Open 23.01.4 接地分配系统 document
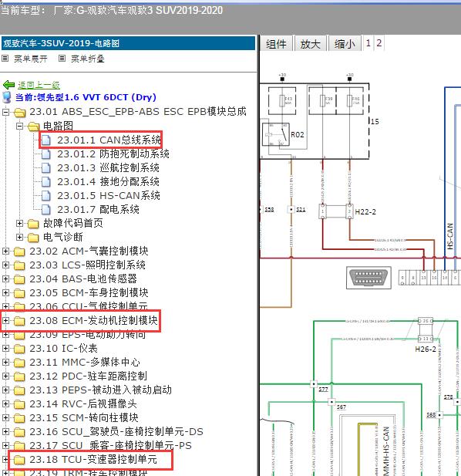This screenshot has width=461, height=476. pyautogui.click(x=108, y=181)
